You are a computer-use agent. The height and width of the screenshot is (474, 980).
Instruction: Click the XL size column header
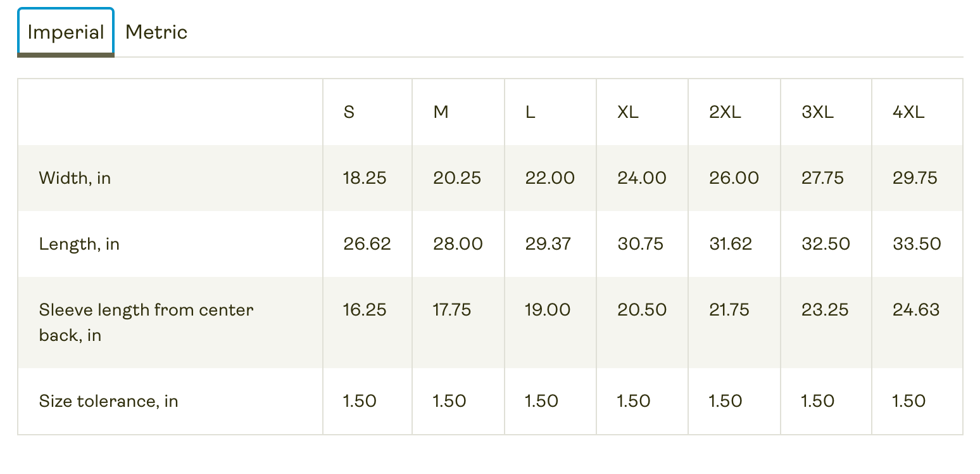click(x=628, y=113)
